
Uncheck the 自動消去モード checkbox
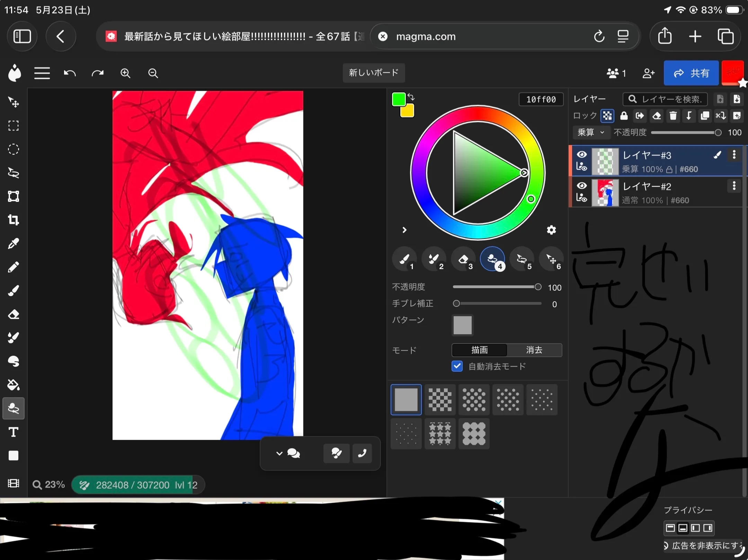[457, 366]
